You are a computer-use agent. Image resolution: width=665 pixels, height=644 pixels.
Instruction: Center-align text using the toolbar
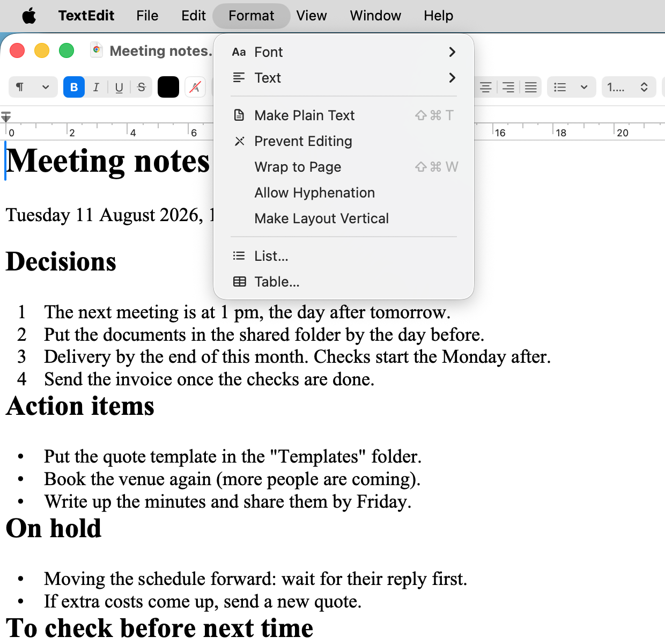coord(486,87)
